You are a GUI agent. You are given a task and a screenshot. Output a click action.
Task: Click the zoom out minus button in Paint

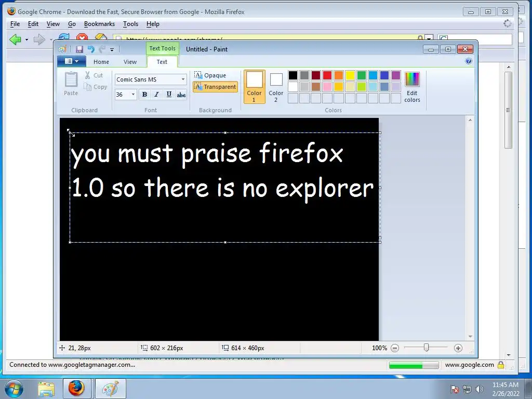click(x=395, y=348)
